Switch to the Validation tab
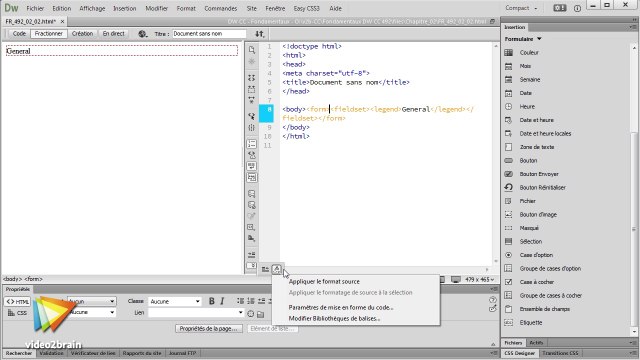Viewport: 640px width, 360px height. point(51,353)
